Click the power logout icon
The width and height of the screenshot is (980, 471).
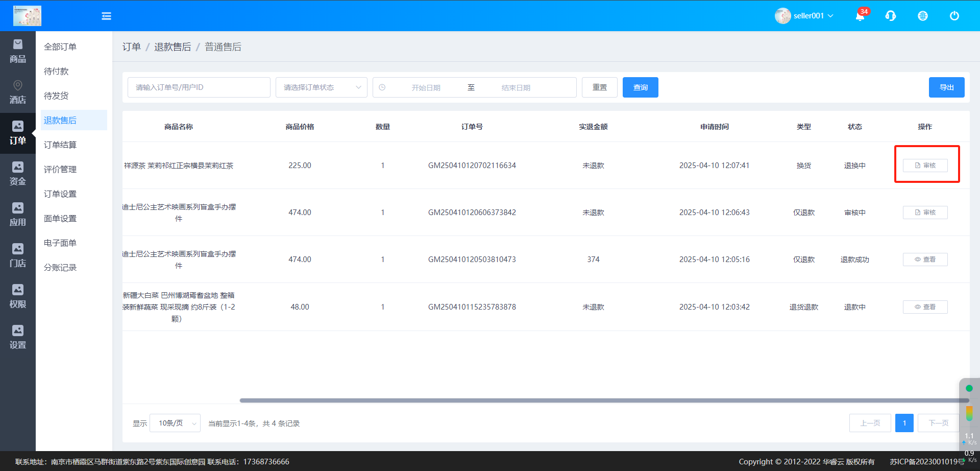pyautogui.click(x=954, y=16)
